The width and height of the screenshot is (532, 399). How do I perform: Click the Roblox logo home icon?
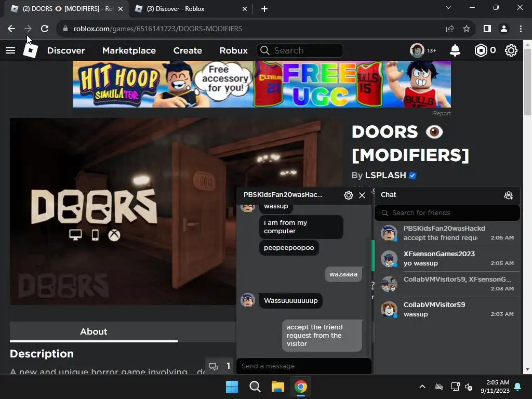[x=30, y=50]
